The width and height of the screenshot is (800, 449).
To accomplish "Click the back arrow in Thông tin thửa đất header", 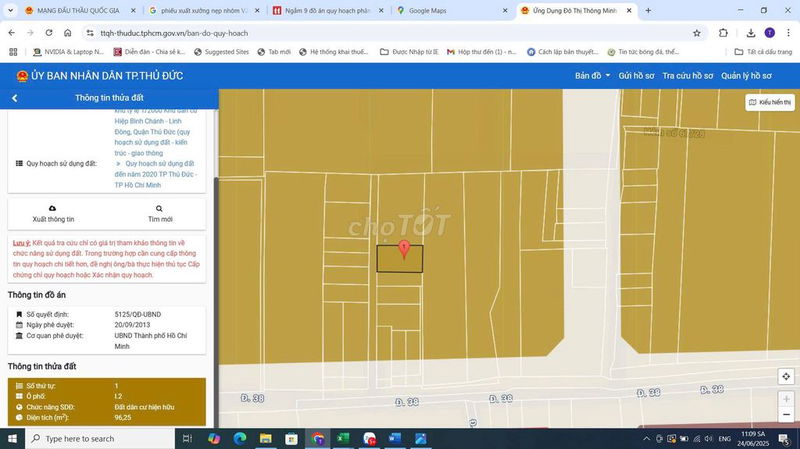I will pyautogui.click(x=14, y=98).
